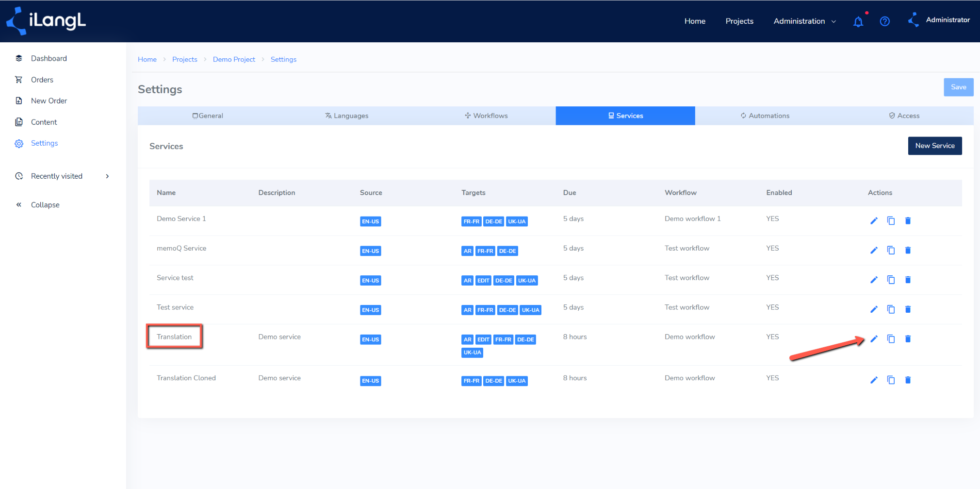Screen dimensions: 980x489
Task: Click the Demo Project breadcrumb
Action: 234,59
